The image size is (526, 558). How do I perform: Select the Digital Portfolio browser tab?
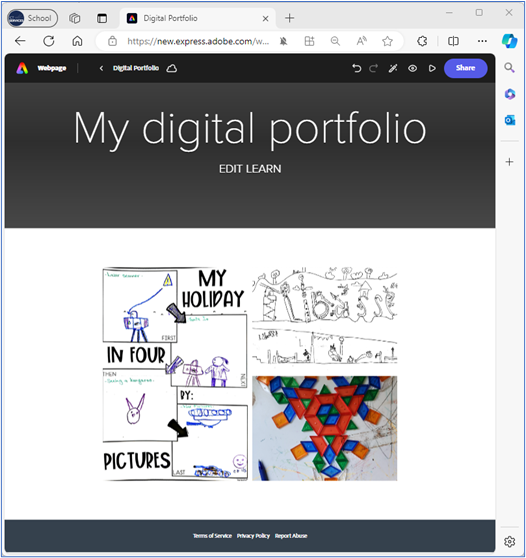(x=198, y=18)
